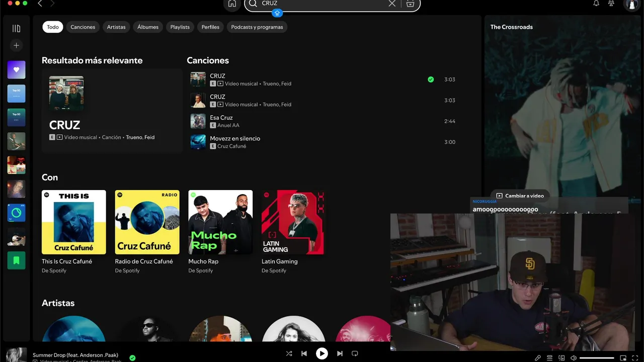Switch to Playlists filter
Screen dimensions: 644x362
point(180,27)
